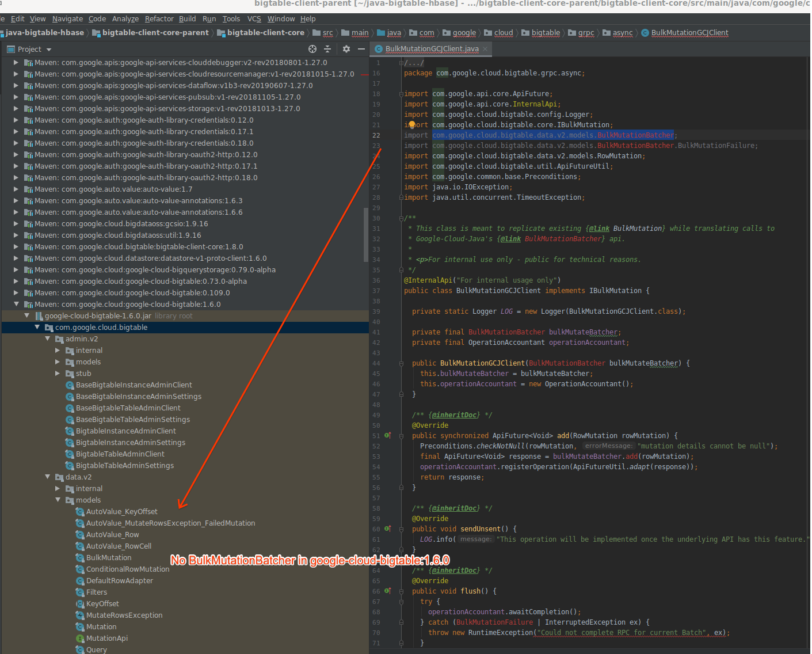The image size is (812, 654).
Task: Click the @inheritDoc tag on line 49
Action: coord(455,415)
